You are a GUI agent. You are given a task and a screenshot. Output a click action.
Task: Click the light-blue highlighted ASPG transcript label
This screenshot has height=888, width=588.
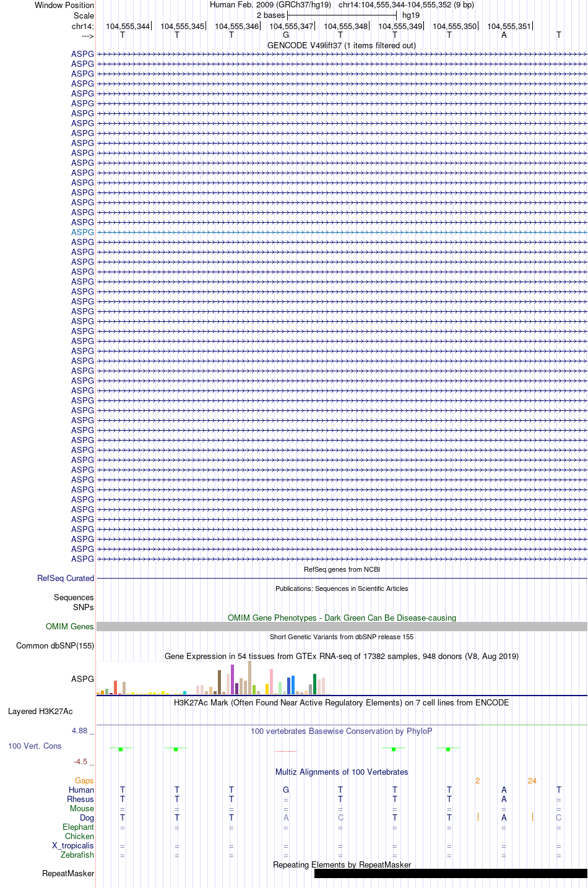coord(82,232)
